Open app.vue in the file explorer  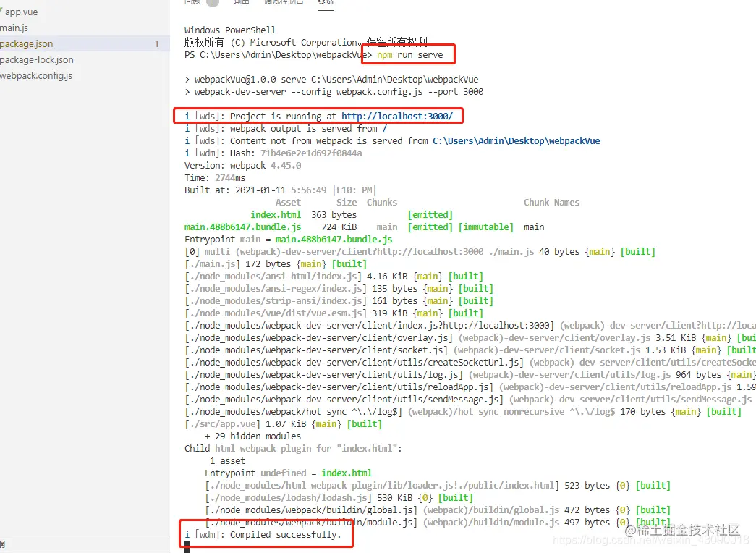click(x=20, y=12)
